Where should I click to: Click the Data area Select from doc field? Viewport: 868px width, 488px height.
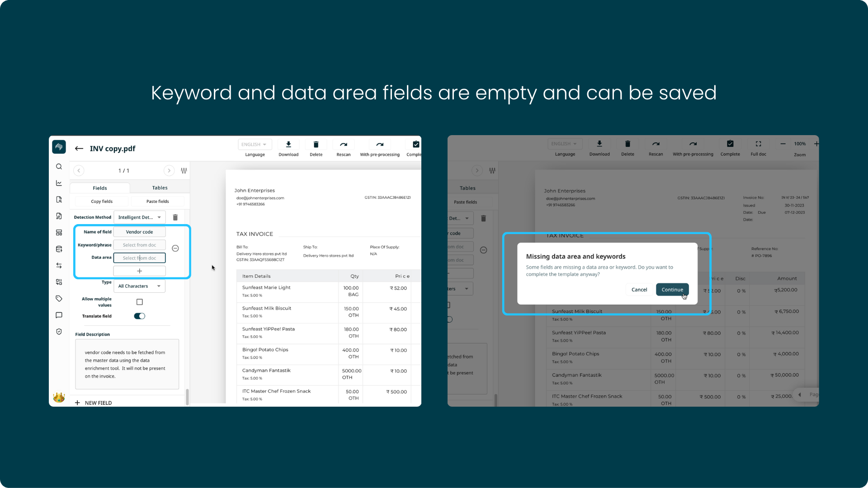pos(140,258)
